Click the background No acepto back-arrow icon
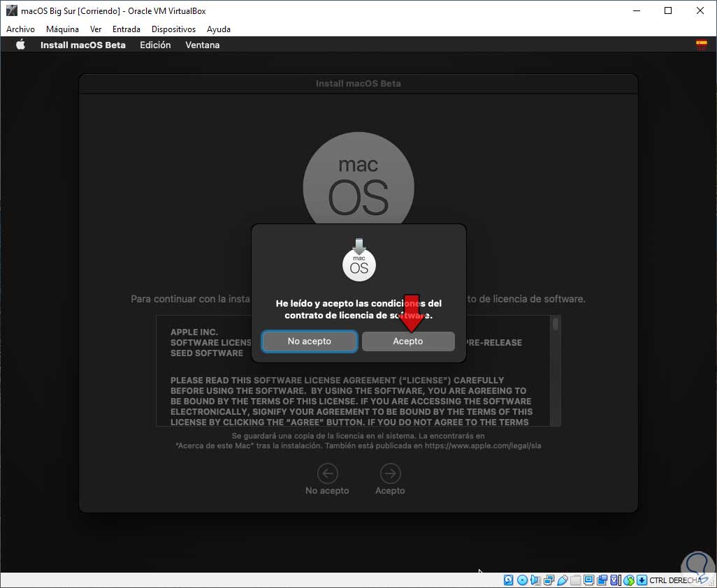 (328, 473)
